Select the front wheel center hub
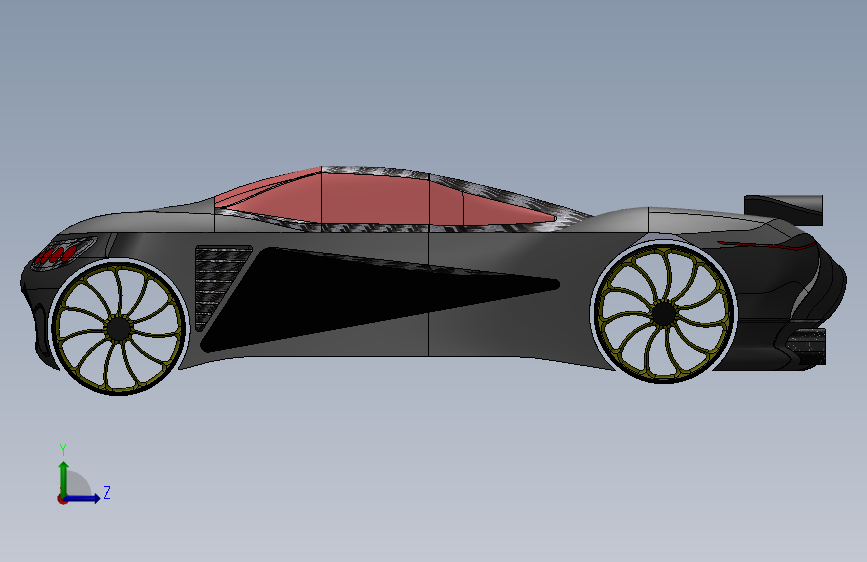Screen dimensions: 867x562 118,329
